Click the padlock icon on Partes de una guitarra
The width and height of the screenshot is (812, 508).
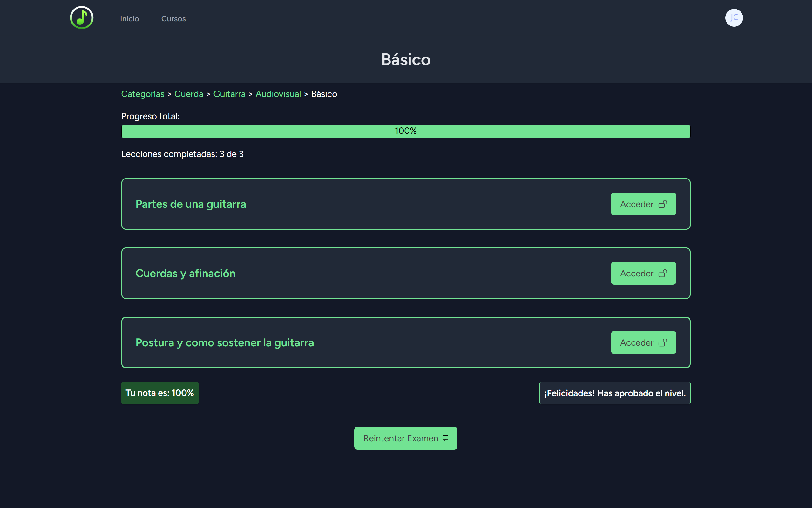point(663,204)
